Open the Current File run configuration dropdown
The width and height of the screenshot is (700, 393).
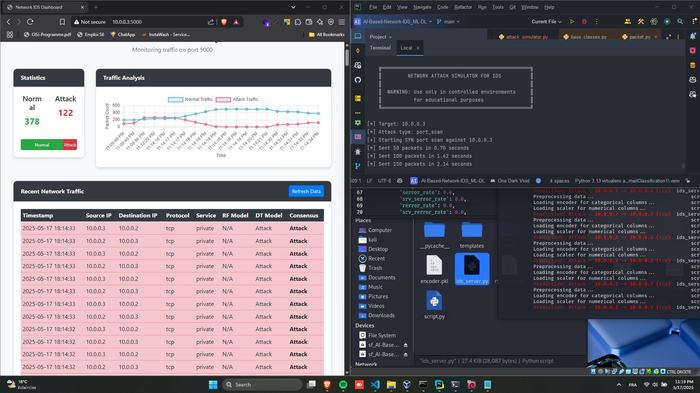coord(546,21)
